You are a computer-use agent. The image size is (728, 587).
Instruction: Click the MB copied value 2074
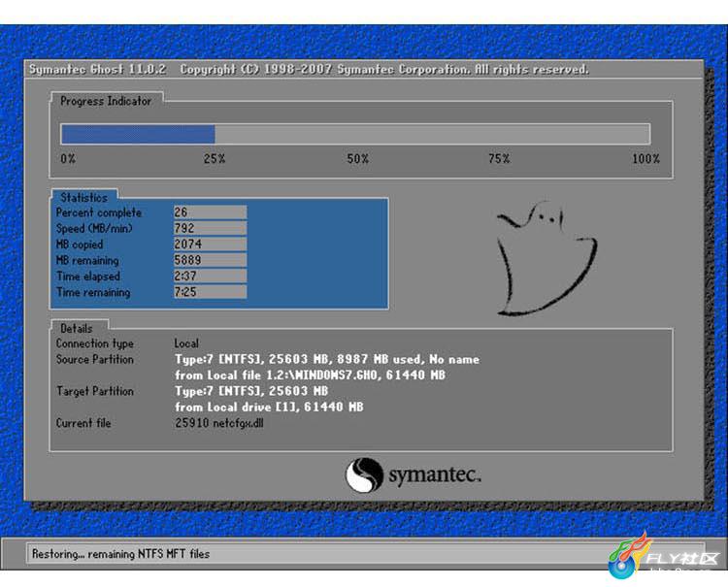[210, 245]
